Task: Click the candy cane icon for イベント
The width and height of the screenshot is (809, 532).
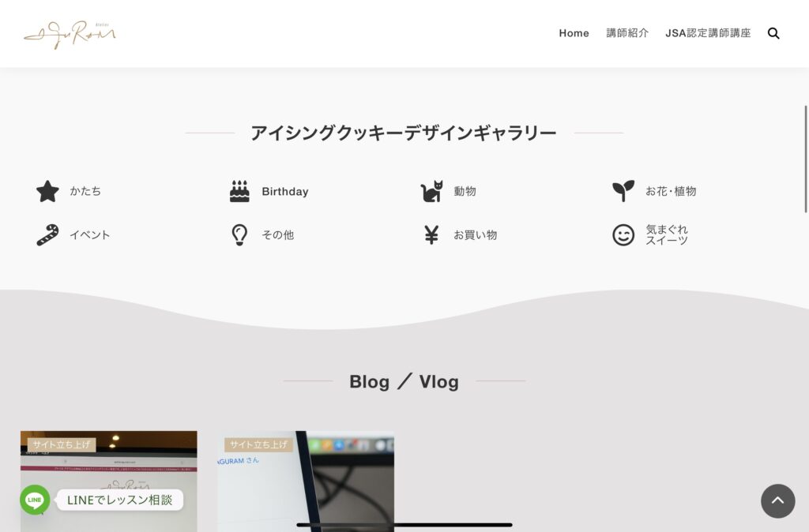Action: pos(47,234)
